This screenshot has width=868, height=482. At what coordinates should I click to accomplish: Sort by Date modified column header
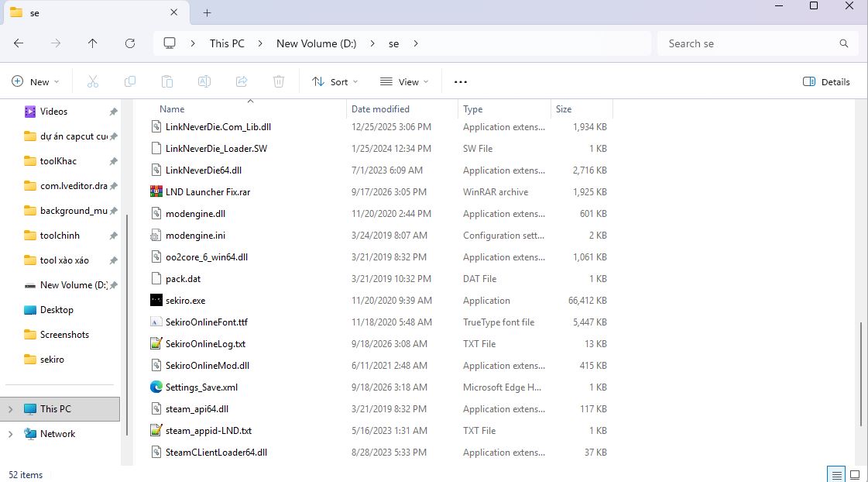(403, 109)
